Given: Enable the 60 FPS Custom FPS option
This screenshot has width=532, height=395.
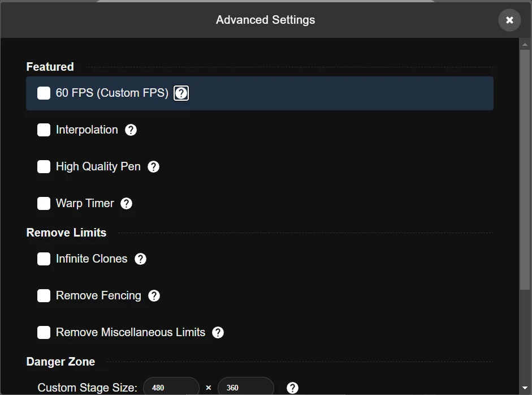Looking at the screenshot, I should point(44,93).
